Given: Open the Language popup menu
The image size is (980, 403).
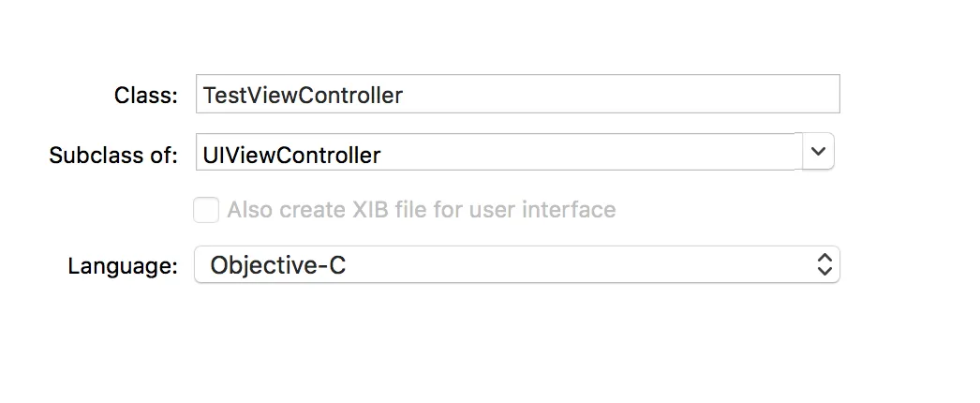Looking at the screenshot, I should pyautogui.click(x=516, y=265).
